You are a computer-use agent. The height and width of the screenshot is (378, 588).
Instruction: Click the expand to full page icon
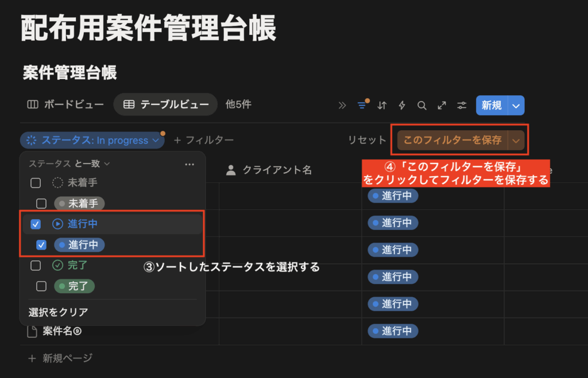[442, 105]
